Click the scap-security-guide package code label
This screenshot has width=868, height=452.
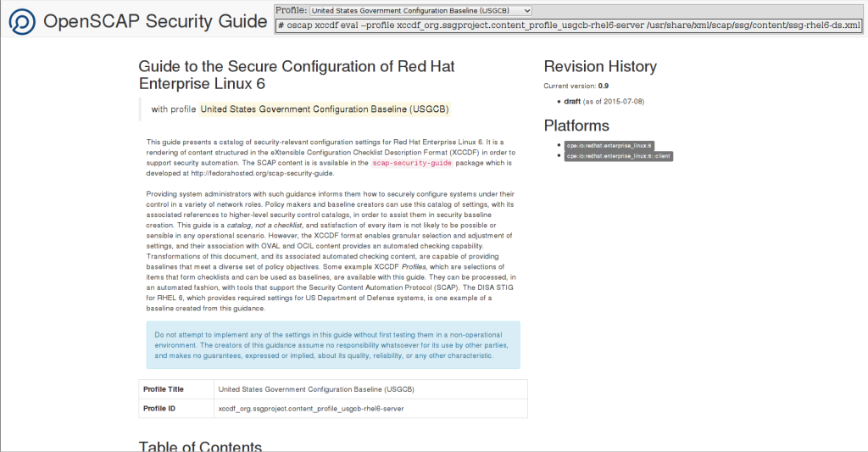412,163
